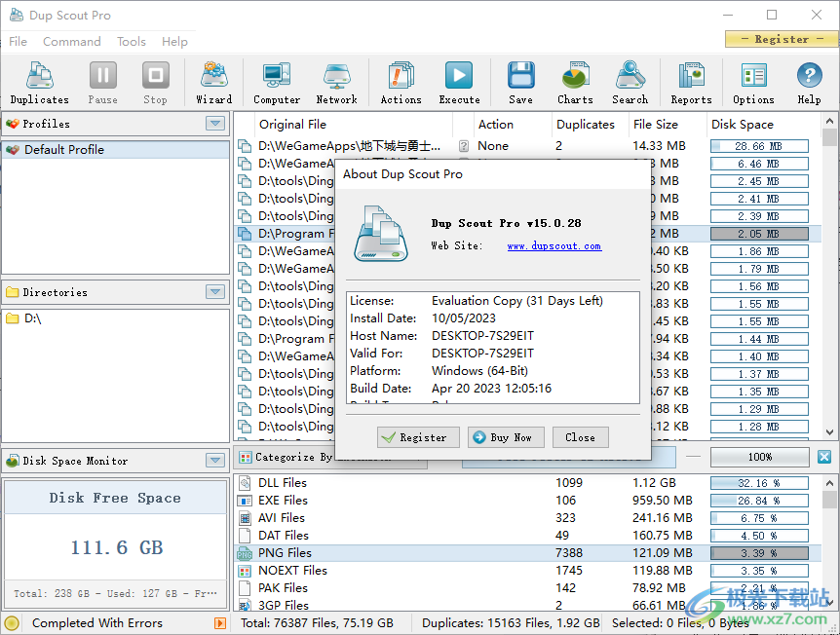Screen dimensions: 840x635
Task: Click the file list scroll-up arrow
Action: coord(830,121)
